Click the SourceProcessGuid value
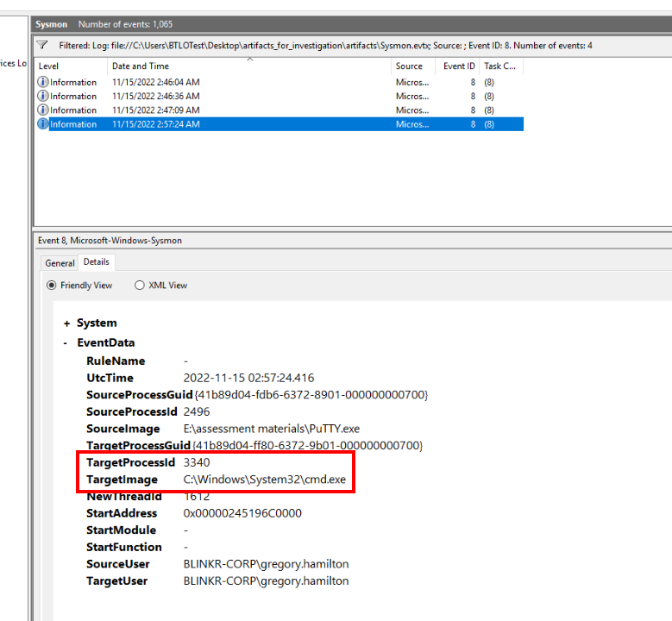Screen dimensions: 672x621 (x=311, y=395)
